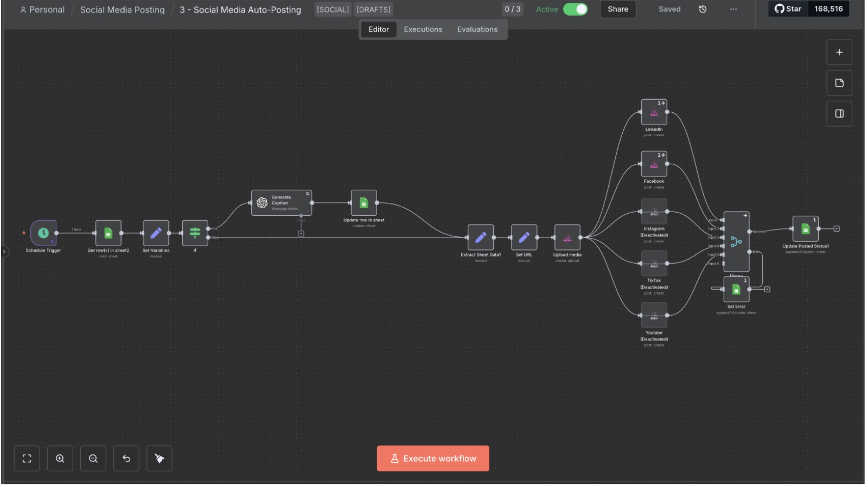
Task: Zoom out of the canvas
Action: point(93,459)
